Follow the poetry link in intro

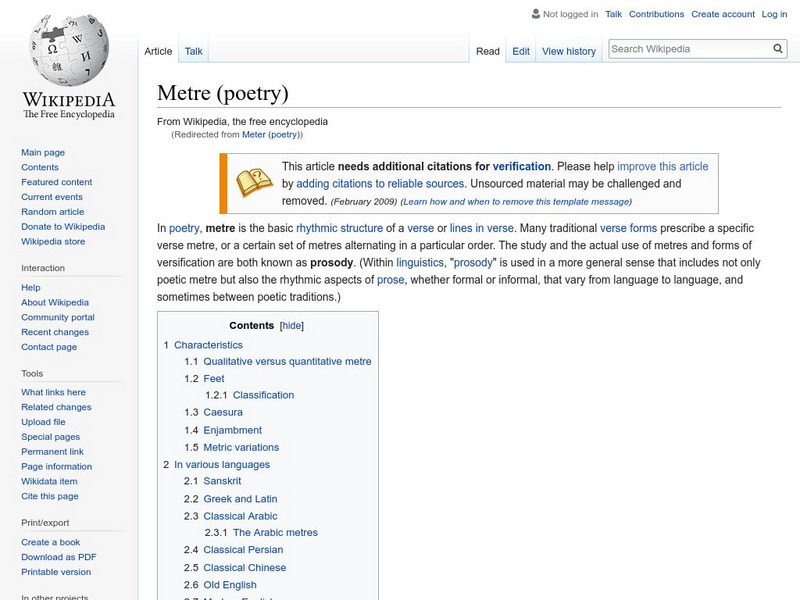[x=184, y=228]
